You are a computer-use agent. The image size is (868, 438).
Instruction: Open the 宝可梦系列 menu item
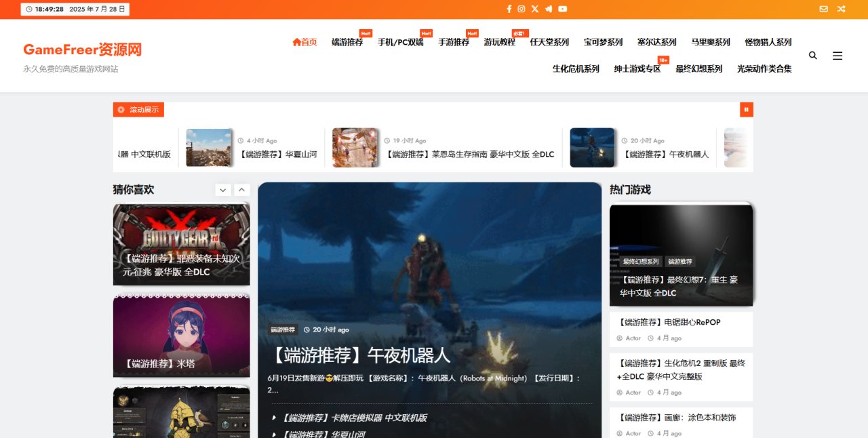[603, 42]
